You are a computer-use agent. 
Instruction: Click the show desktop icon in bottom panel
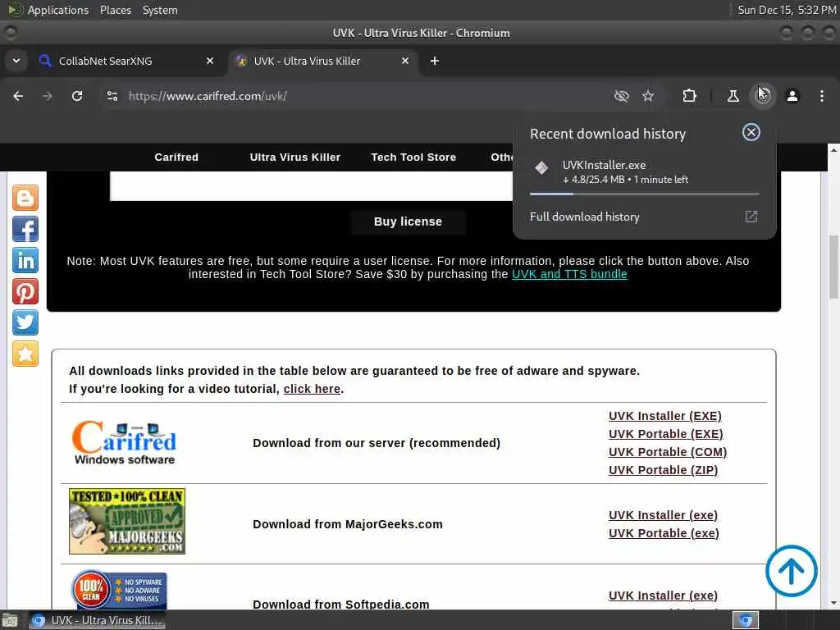tap(10, 620)
